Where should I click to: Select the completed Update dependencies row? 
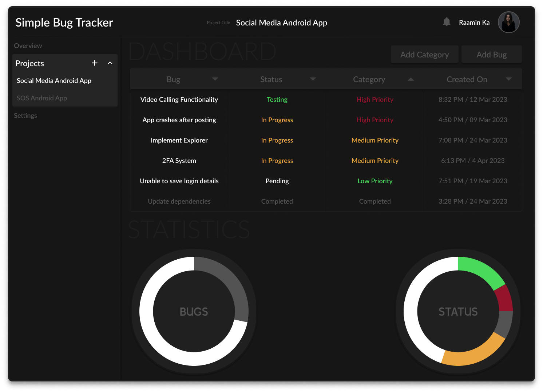click(x=179, y=201)
